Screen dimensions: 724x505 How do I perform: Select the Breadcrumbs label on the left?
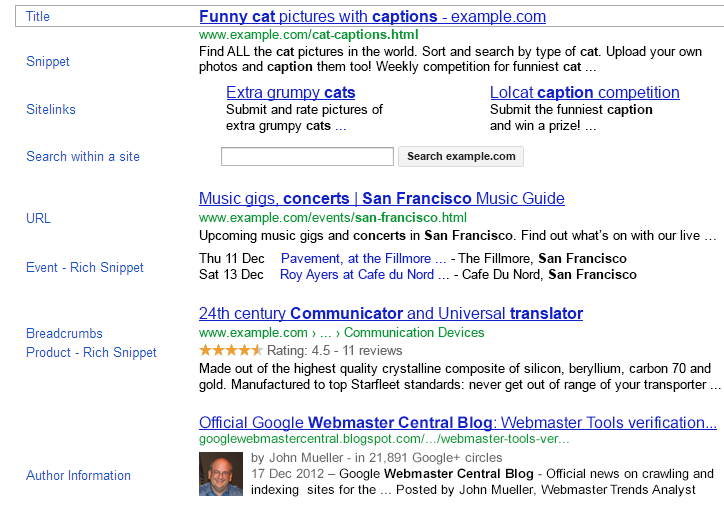click(x=64, y=334)
